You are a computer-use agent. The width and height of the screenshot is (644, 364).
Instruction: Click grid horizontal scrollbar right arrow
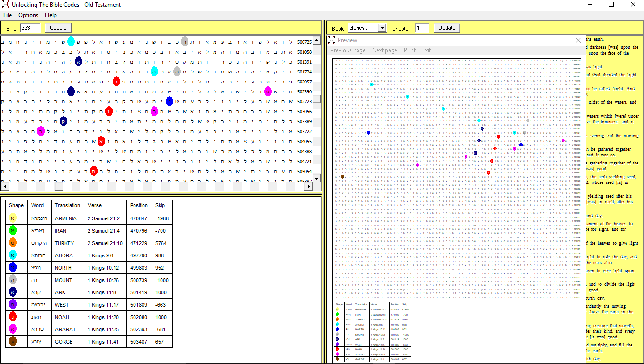pos(309,187)
